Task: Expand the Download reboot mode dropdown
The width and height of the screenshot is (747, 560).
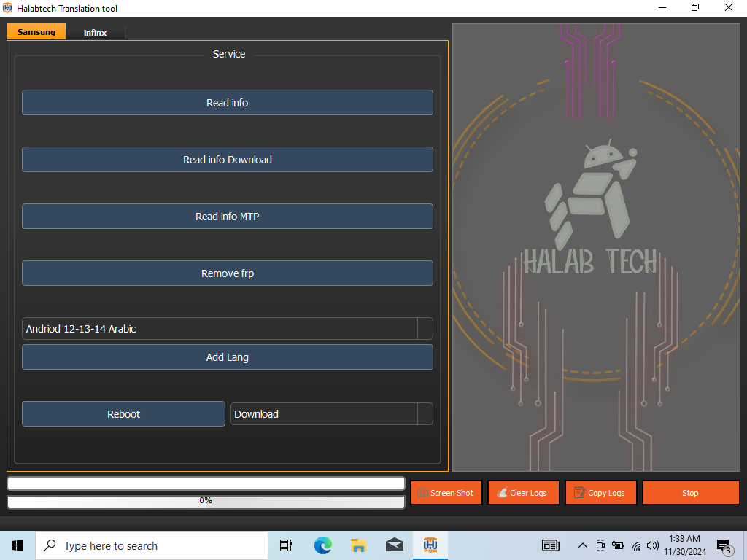Action: (331, 414)
